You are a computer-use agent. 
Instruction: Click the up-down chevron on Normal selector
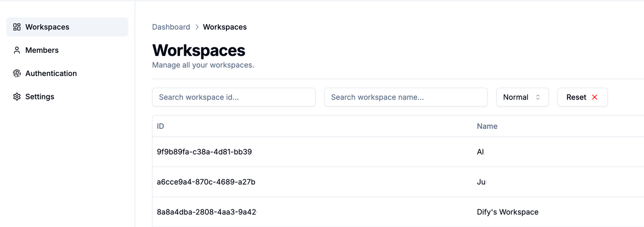pyautogui.click(x=538, y=97)
